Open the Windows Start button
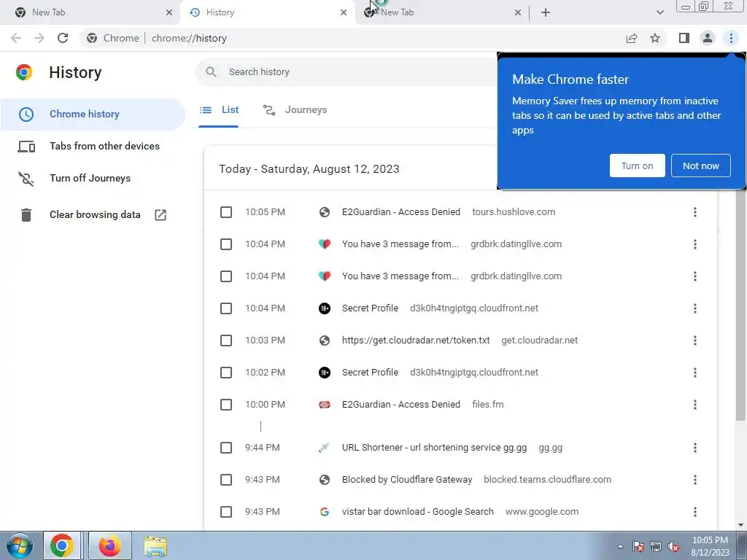The width and height of the screenshot is (747, 560). click(x=19, y=545)
